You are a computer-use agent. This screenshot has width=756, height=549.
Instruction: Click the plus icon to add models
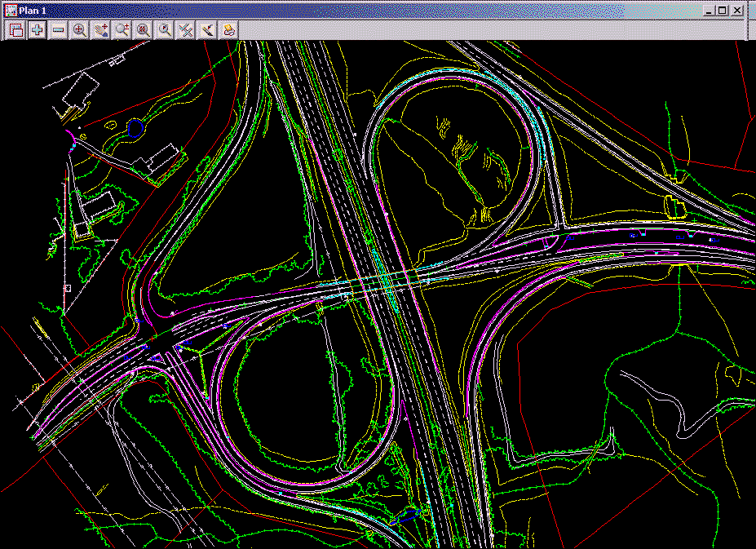pos(38,30)
